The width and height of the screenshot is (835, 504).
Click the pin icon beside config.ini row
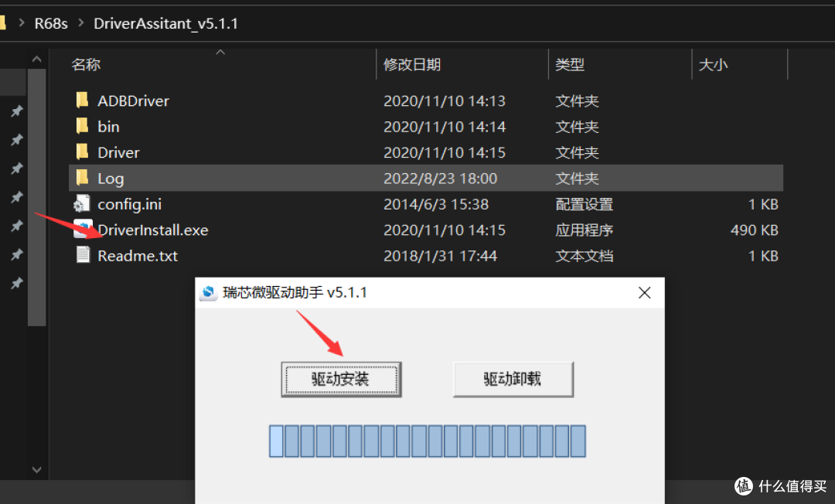point(16,197)
